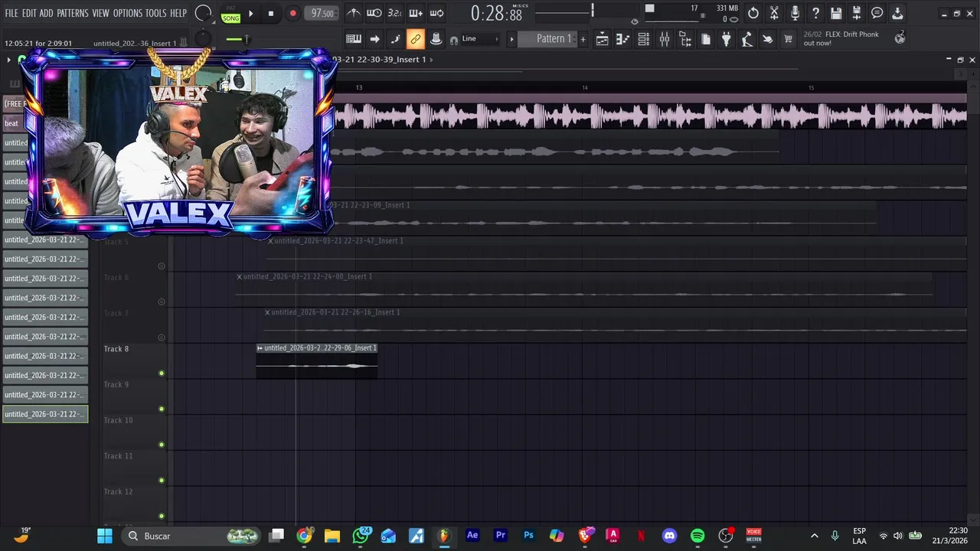This screenshot has height=551, width=980.
Task: Toggle wait for input before playing
Action: [x=374, y=13]
